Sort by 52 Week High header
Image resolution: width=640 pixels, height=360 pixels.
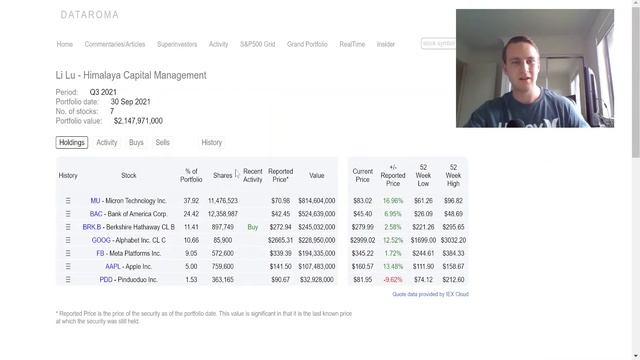[453, 176]
